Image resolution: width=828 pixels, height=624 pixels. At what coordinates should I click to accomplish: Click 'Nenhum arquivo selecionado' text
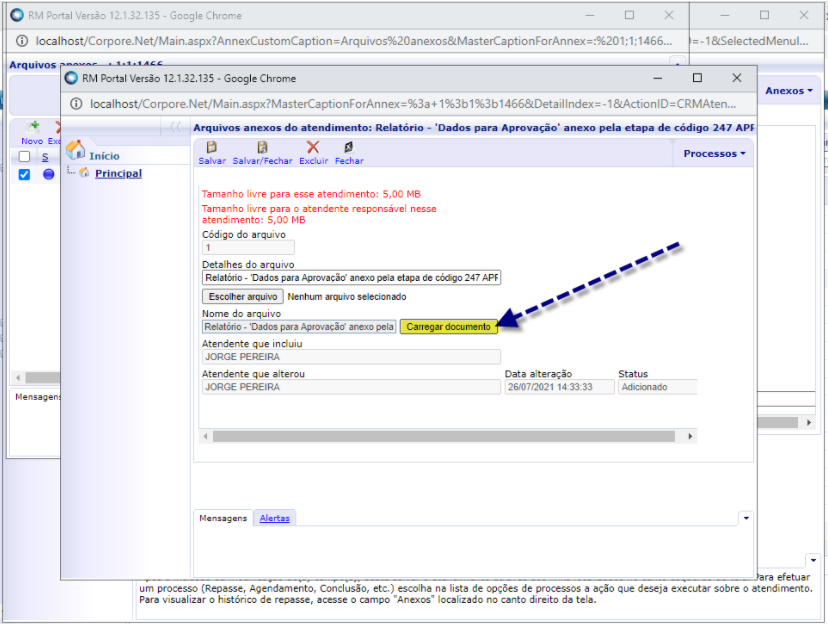[347, 297]
